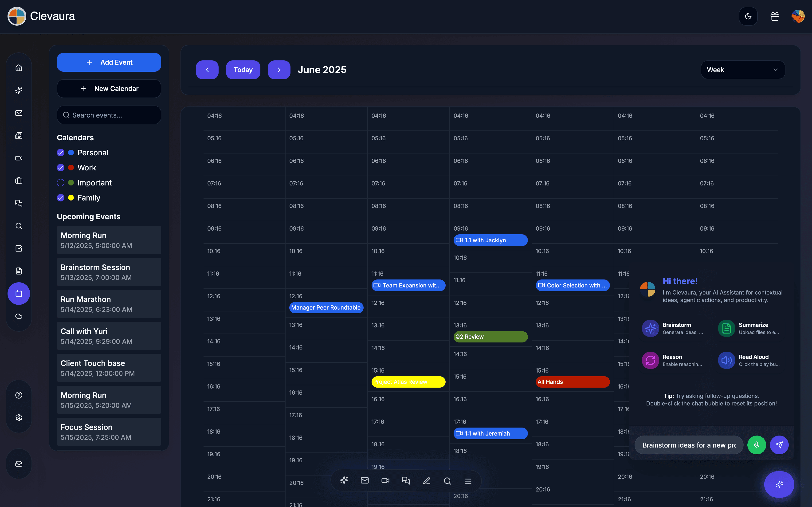
Task: Toggle the Family calendar checkbox
Action: [61, 198]
